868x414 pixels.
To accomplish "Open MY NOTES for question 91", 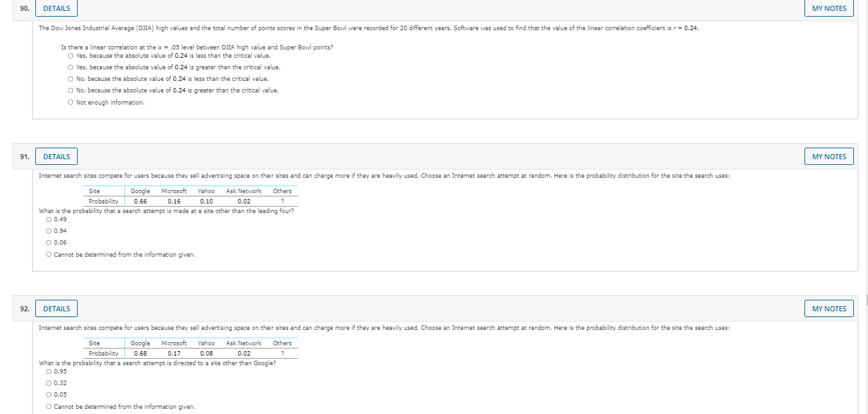I will click(x=829, y=156).
